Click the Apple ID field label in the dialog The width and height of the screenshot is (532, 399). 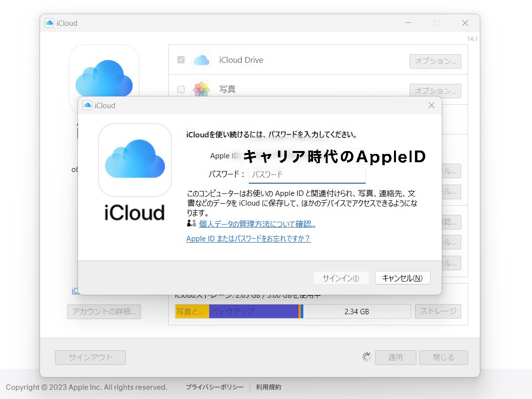pos(224,156)
